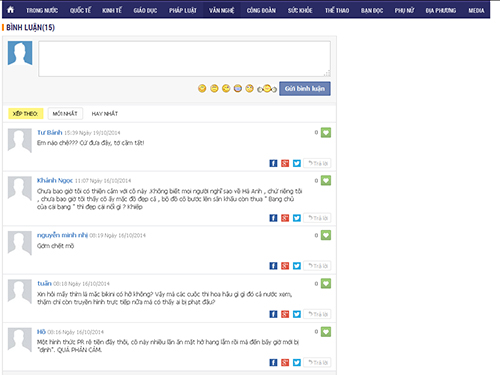The height and width of the screenshot is (375, 500).
Task: Open the Quốc tế section
Action: (x=80, y=10)
